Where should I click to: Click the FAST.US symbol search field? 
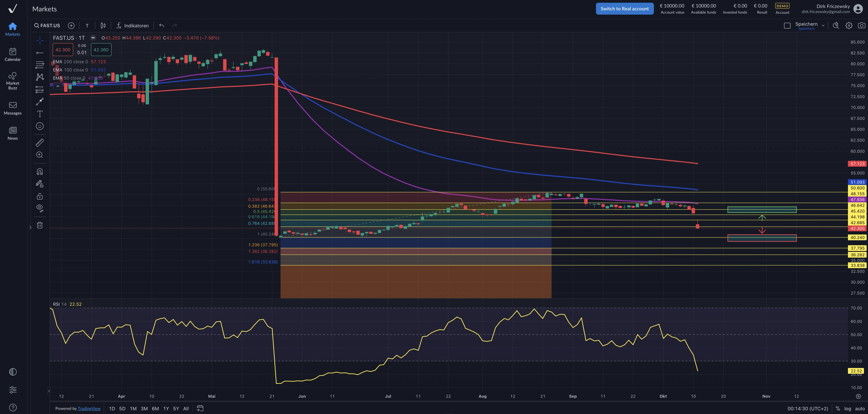(x=48, y=26)
